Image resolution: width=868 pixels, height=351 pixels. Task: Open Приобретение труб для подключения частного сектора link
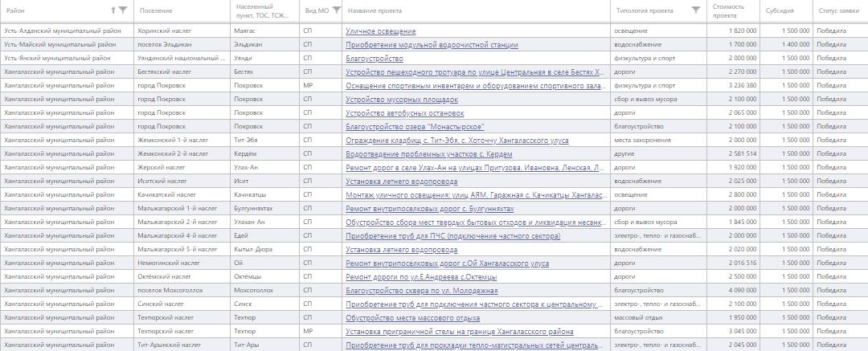476,304
